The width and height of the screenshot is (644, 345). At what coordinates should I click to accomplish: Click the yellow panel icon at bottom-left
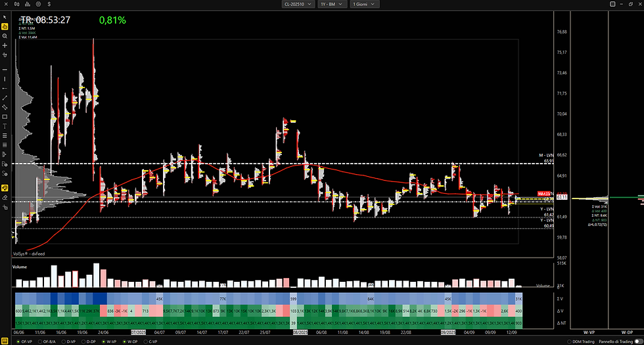tap(5, 341)
